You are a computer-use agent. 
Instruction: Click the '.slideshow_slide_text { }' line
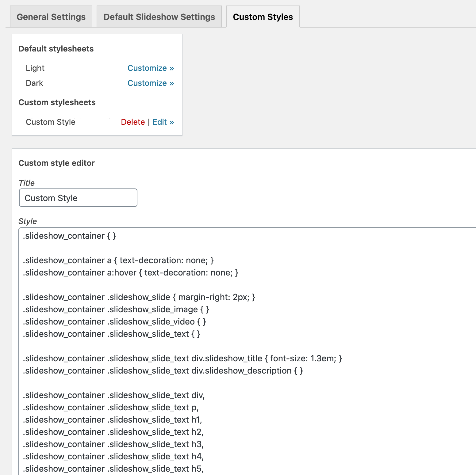[x=112, y=334]
